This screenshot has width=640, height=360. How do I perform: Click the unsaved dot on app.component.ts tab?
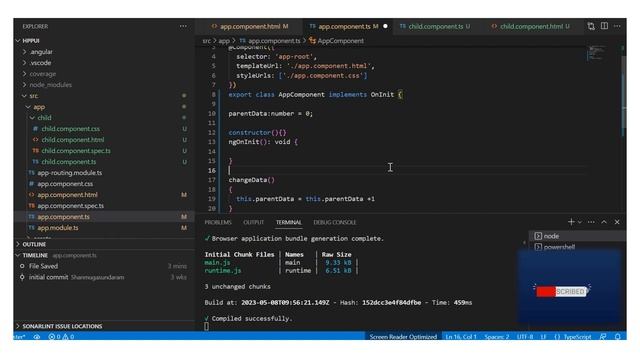click(x=385, y=27)
